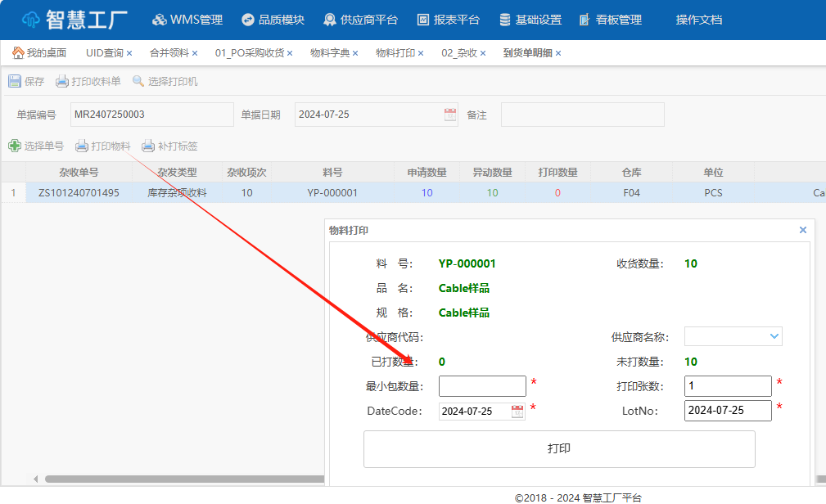Click the 选择打印机 magnifier icon

click(x=138, y=82)
